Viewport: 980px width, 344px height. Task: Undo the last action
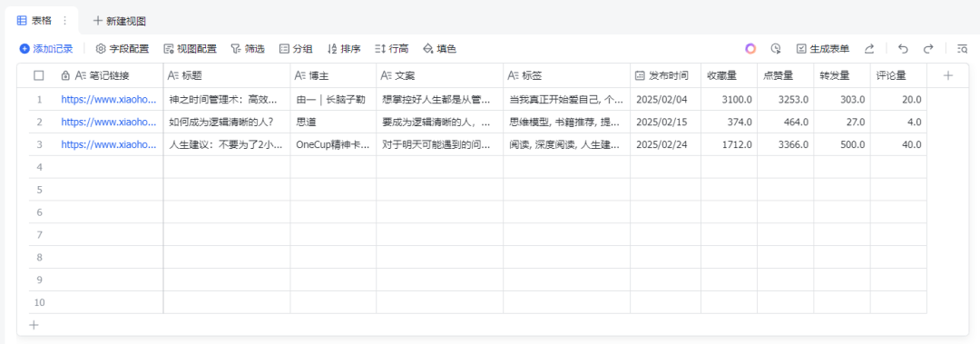click(903, 49)
